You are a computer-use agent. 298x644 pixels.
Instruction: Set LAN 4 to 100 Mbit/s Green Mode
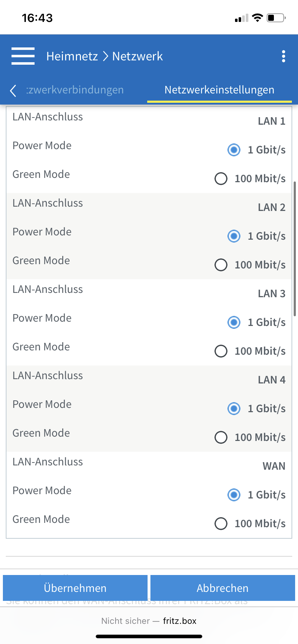coord(221,437)
